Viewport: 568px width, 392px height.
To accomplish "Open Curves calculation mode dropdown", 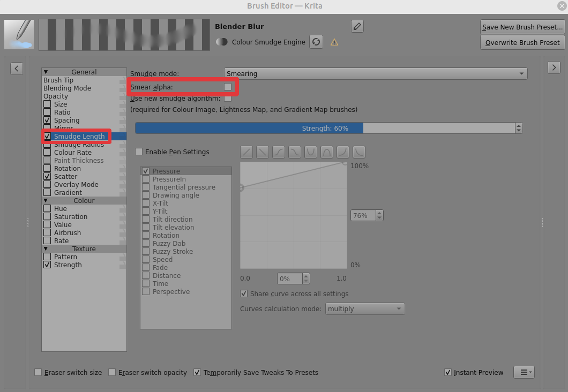I will (365, 309).
